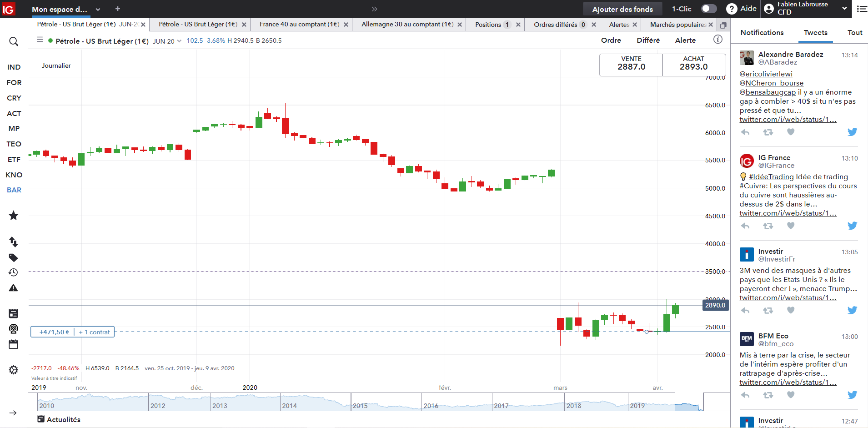Switch to the Allemagne 30 au comptant tab
The height and width of the screenshot is (428, 868).
click(407, 25)
